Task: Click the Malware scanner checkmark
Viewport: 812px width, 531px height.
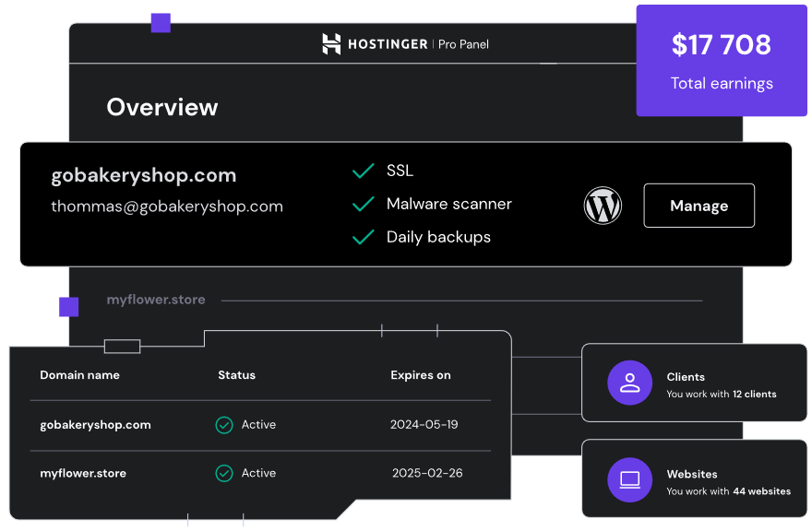Action: (364, 204)
